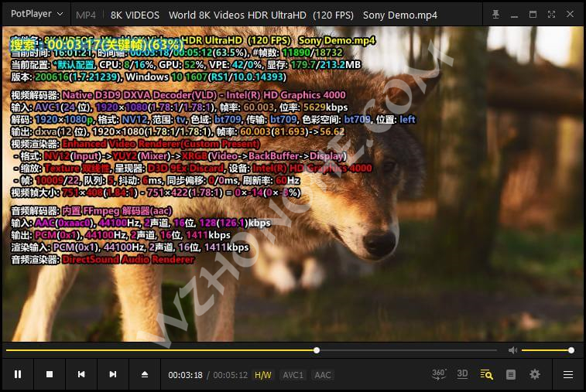
Task: Stop the video playback
Action: pos(50,374)
